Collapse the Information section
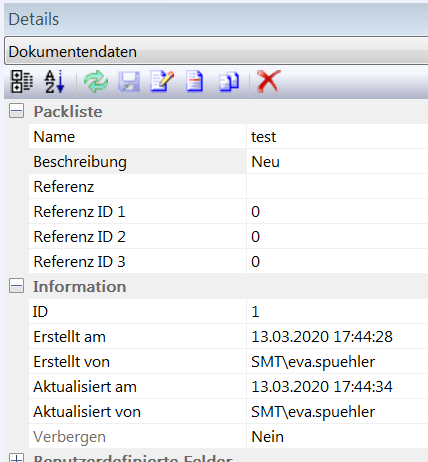 (x=16, y=286)
